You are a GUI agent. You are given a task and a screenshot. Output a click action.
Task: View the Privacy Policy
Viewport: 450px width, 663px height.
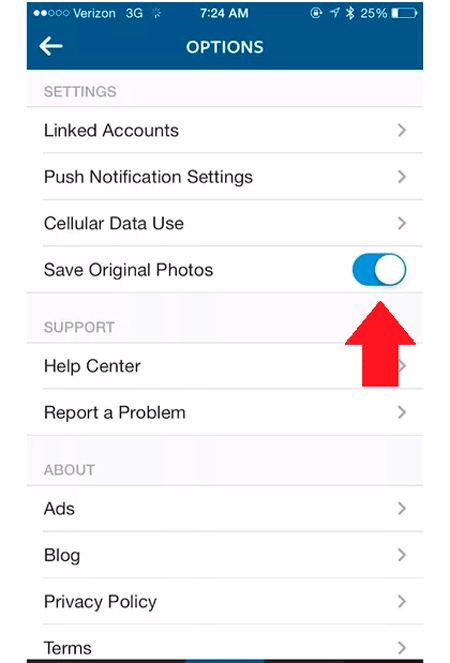225,601
